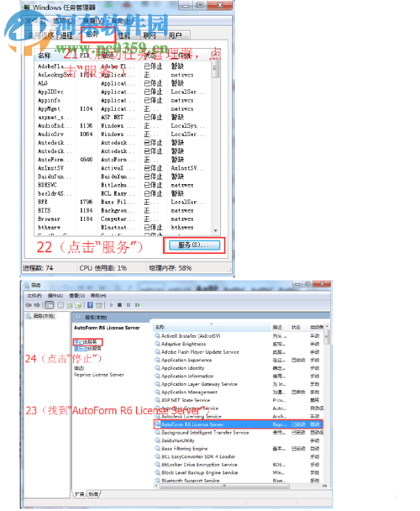Move the Services list vertical scrollbar thumb
The width and height of the screenshot is (420, 511).
pyautogui.click(x=327, y=337)
